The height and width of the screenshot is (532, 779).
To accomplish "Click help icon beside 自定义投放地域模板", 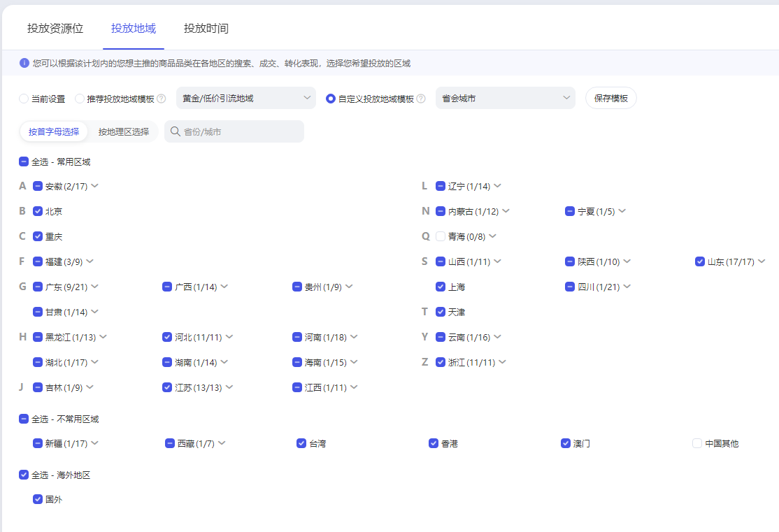I will [x=421, y=99].
